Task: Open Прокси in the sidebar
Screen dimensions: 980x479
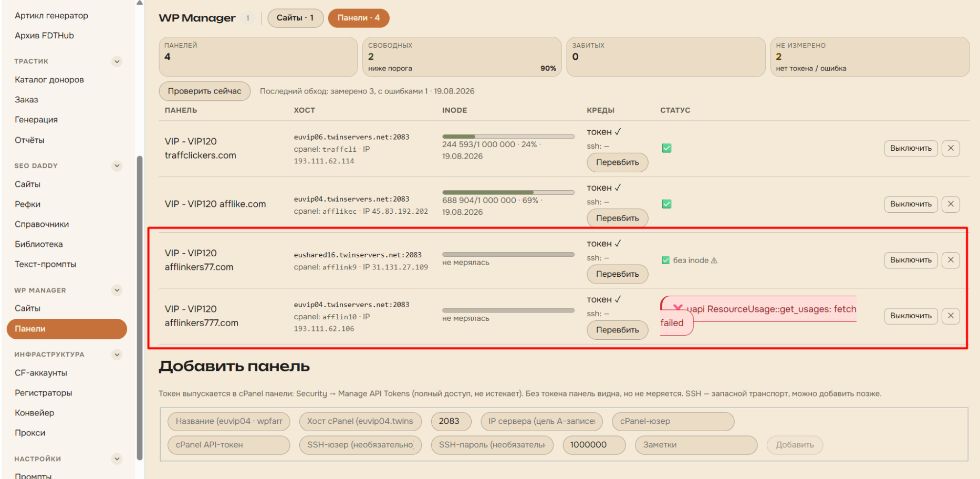Action: [x=30, y=433]
